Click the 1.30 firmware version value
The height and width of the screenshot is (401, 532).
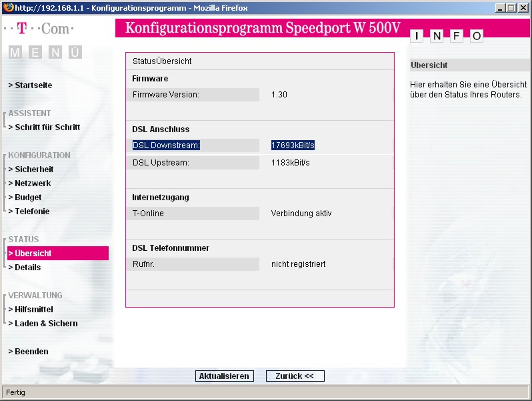pos(279,95)
